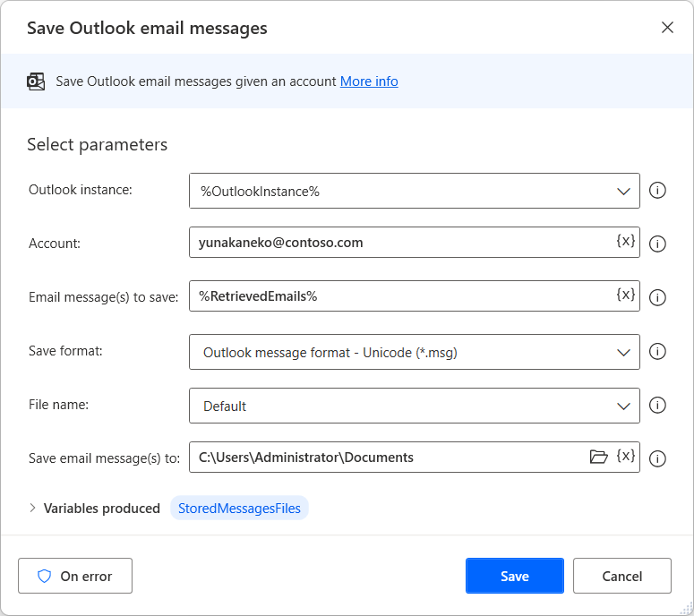Insert variable in Email message(s) to save field

625,295
